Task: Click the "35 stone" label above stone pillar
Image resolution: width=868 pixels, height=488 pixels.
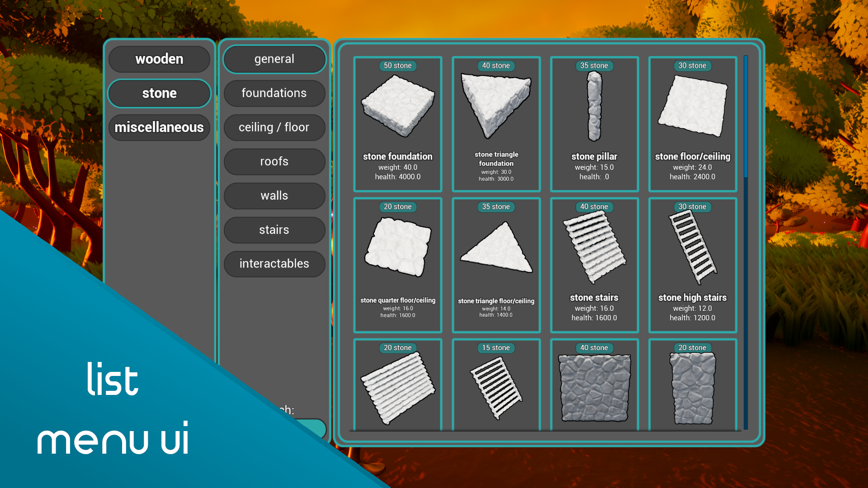Action: click(594, 66)
